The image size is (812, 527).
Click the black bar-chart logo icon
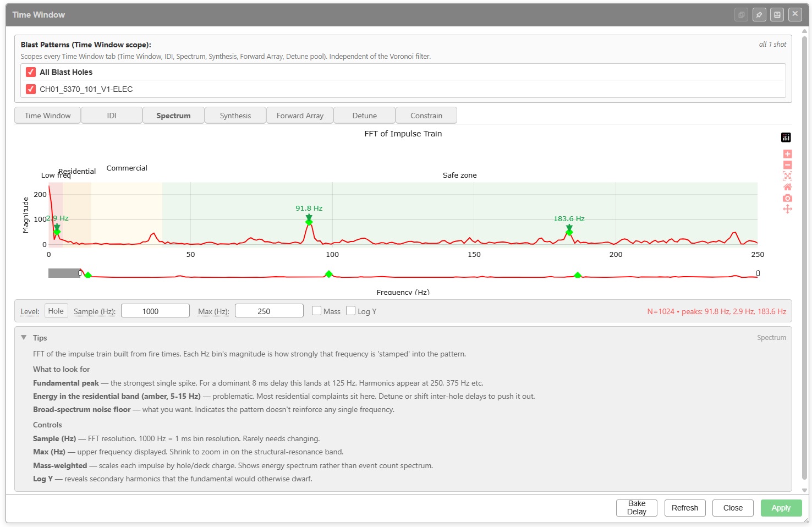(x=786, y=138)
